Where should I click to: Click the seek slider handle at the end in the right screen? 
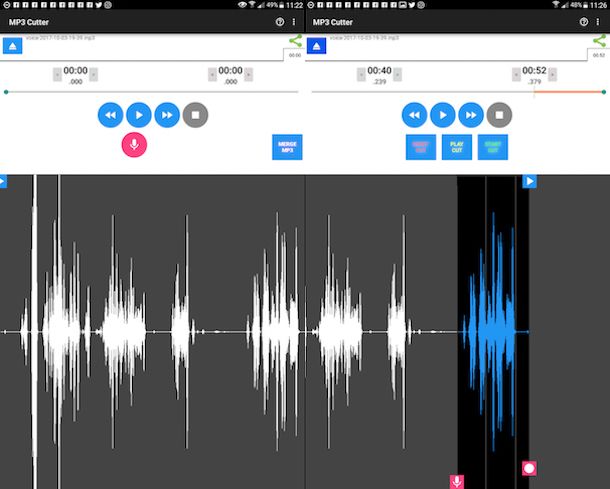604,92
